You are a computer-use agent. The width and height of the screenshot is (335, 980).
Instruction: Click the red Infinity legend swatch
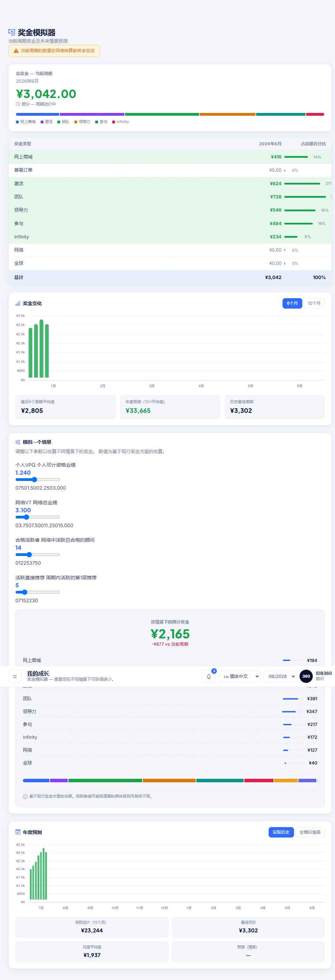pyautogui.click(x=114, y=122)
